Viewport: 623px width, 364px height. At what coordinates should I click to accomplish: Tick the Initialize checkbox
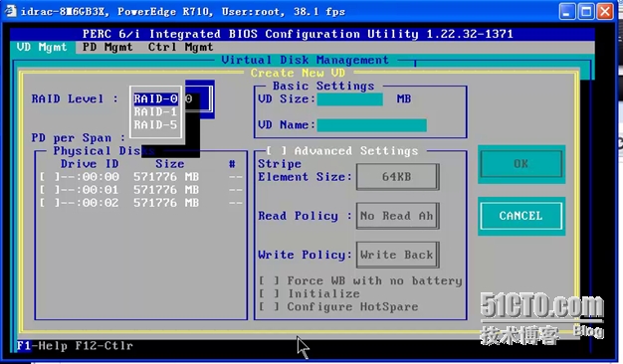pos(269,294)
